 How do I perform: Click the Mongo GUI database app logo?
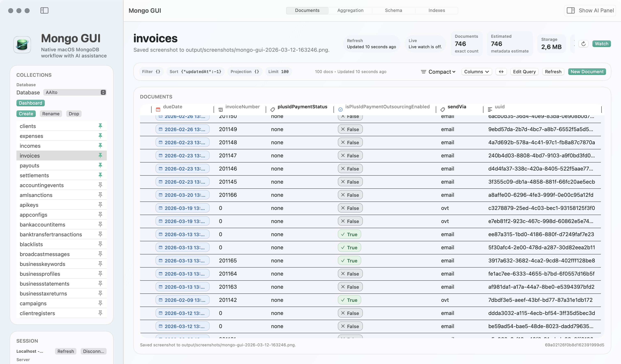coord(22,45)
